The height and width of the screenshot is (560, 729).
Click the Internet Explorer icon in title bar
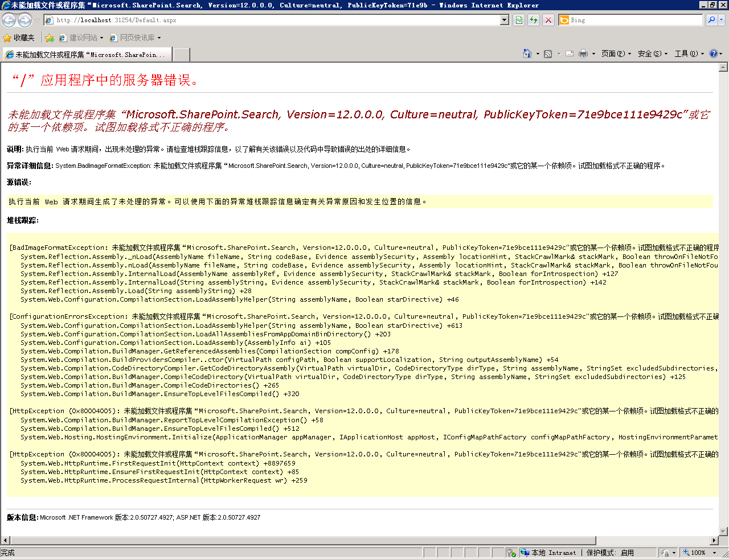pyautogui.click(x=6, y=5)
